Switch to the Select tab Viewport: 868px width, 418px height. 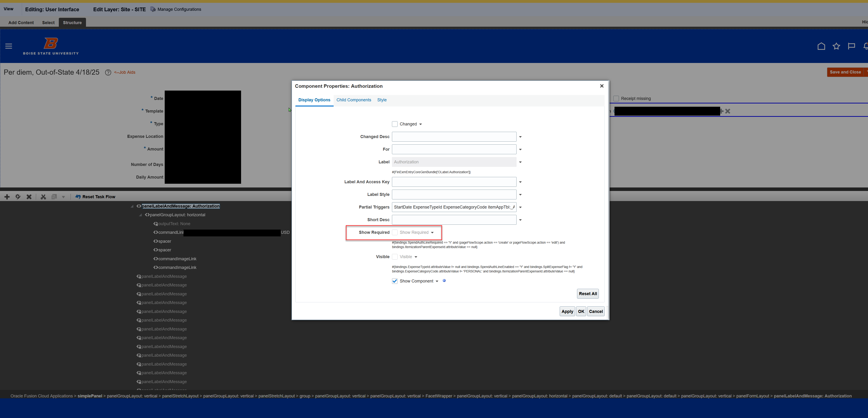pyautogui.click(x=48, y=22)
